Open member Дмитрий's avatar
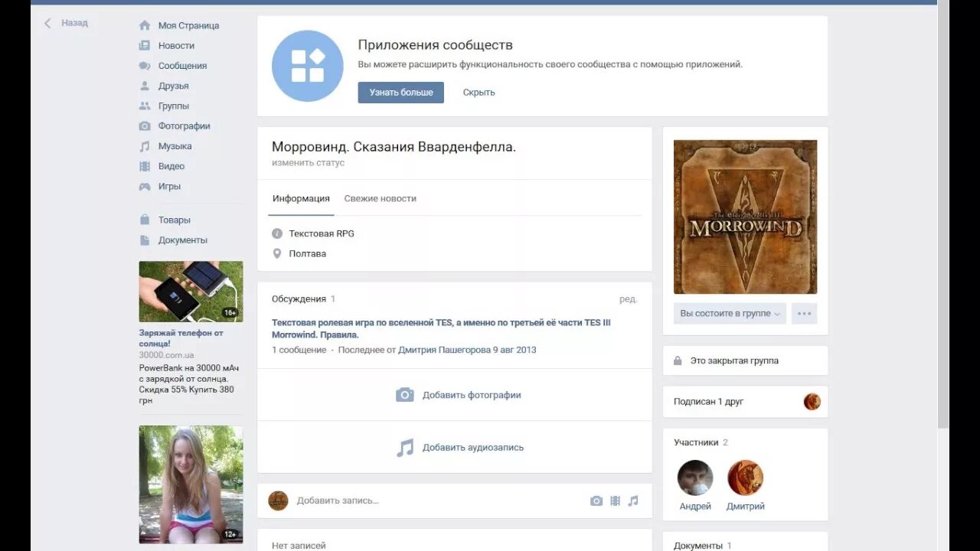980x551 pixels. [x=745, y=478]
